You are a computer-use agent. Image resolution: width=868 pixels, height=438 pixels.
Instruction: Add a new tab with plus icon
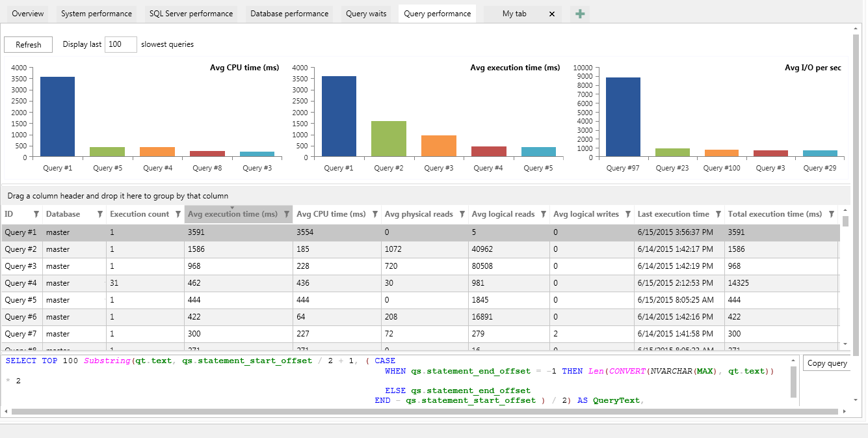click(x=580, y=14)
